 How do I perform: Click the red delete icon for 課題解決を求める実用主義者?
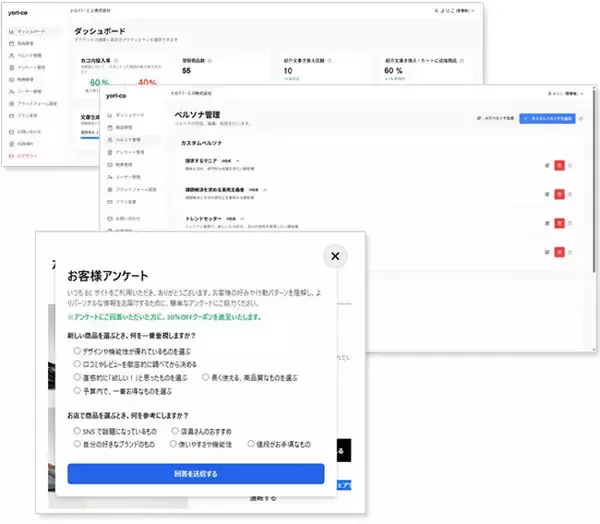coord(559,194)
